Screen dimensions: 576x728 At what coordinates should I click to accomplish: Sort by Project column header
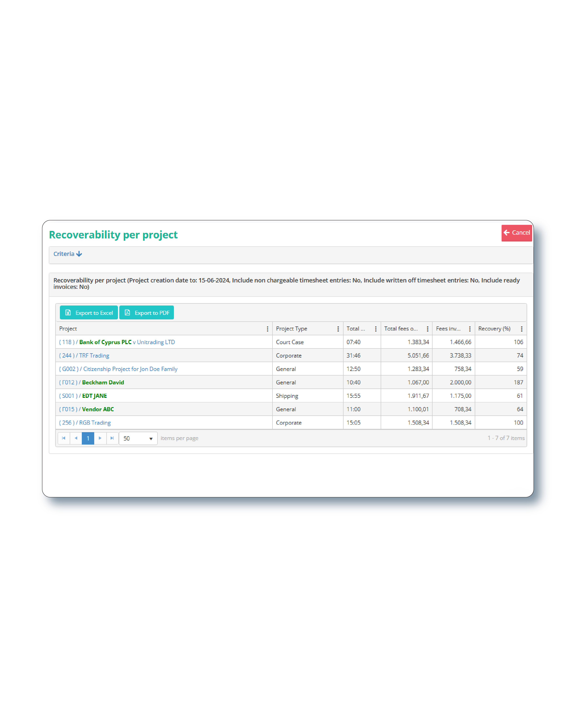68,329
